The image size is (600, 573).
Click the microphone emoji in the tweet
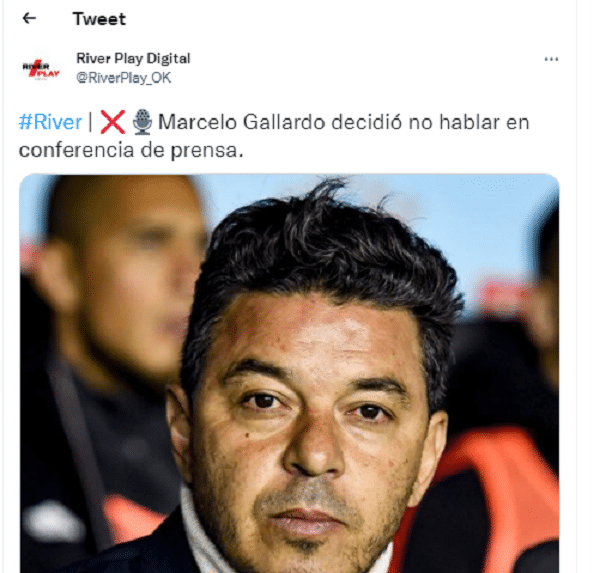[x=142, y=122]
